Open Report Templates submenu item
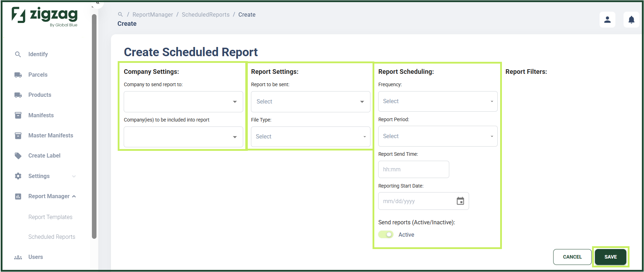The height and width of the screenshot is (272, 644). [50, 217]
